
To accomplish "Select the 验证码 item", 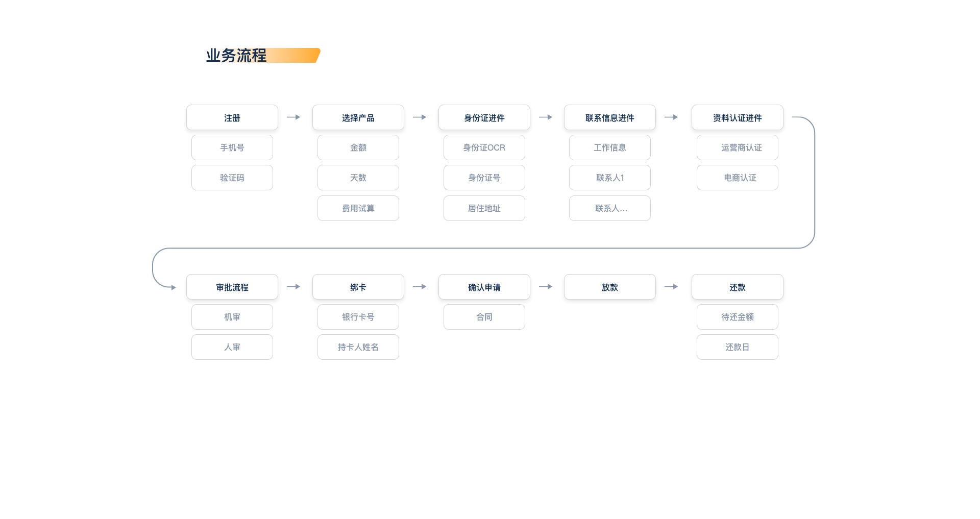I will point(232,178).
